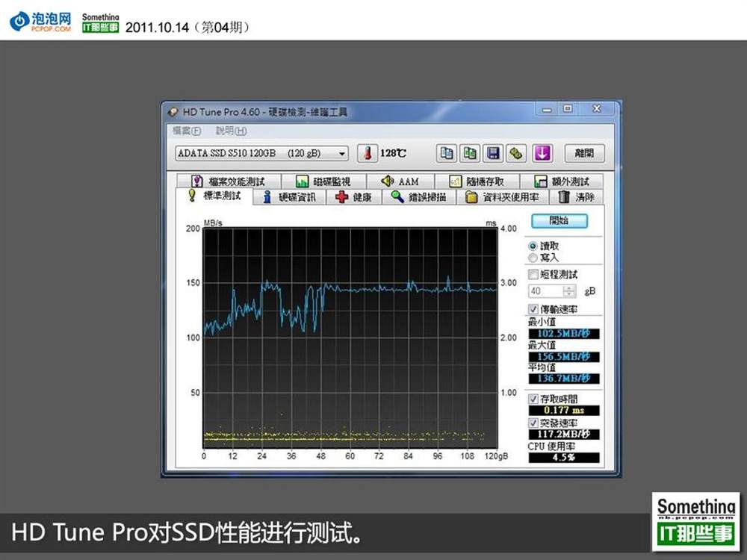The width and height of the screenshot is (747, 560).
Task: Click the maximum value 156.5MB/秒
Action: coord(563,357)
